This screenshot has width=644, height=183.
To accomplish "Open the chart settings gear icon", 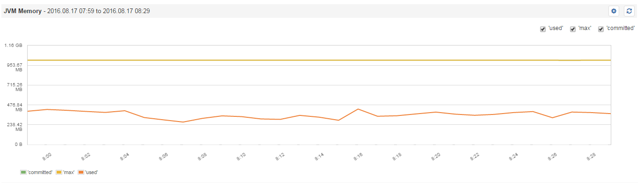I will point(614,11).
